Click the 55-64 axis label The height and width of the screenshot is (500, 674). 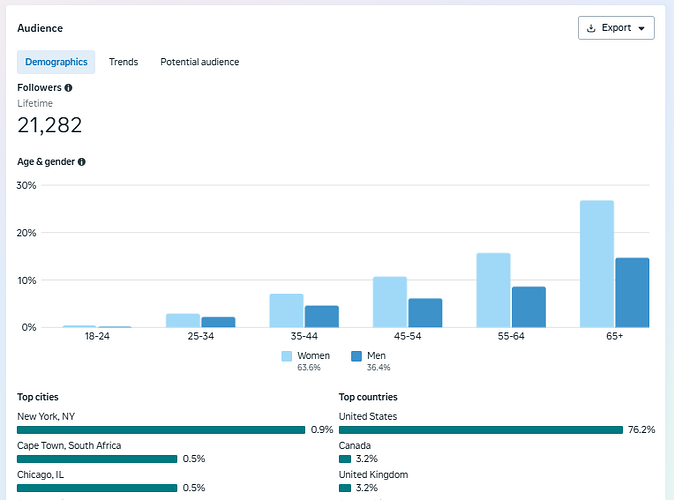pyautogui.click(x=511, y=336)
